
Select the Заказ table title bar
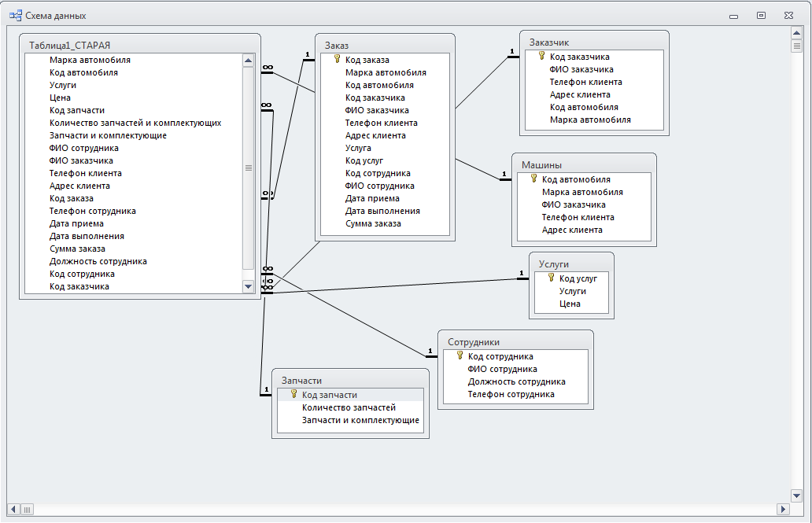(x=385, y=46)
